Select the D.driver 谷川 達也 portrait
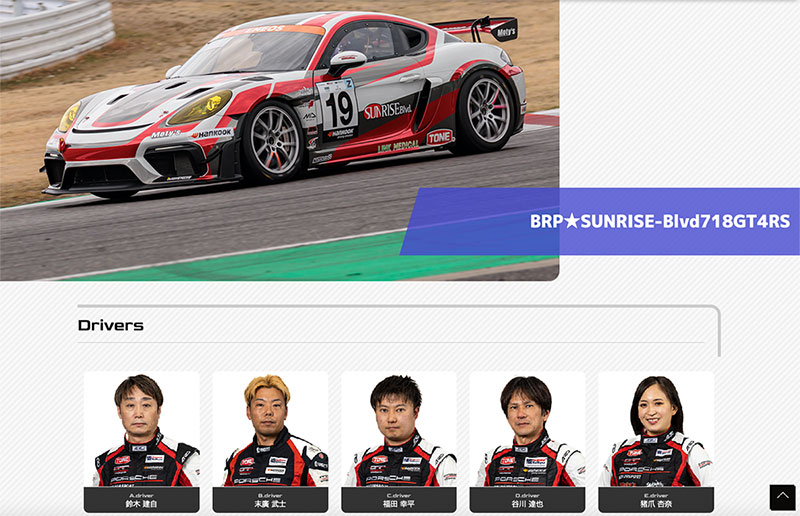This screenshot has height=516, width=800. click(528, 429)
